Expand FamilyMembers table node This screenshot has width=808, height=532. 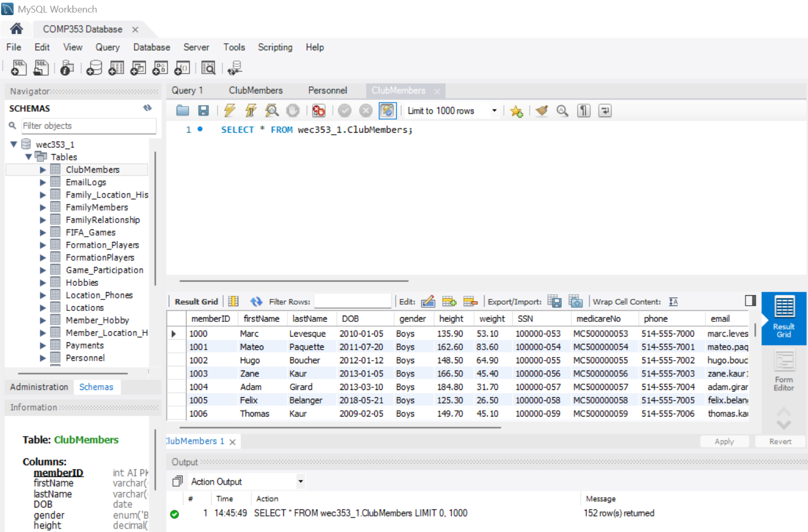pos(43,207)
